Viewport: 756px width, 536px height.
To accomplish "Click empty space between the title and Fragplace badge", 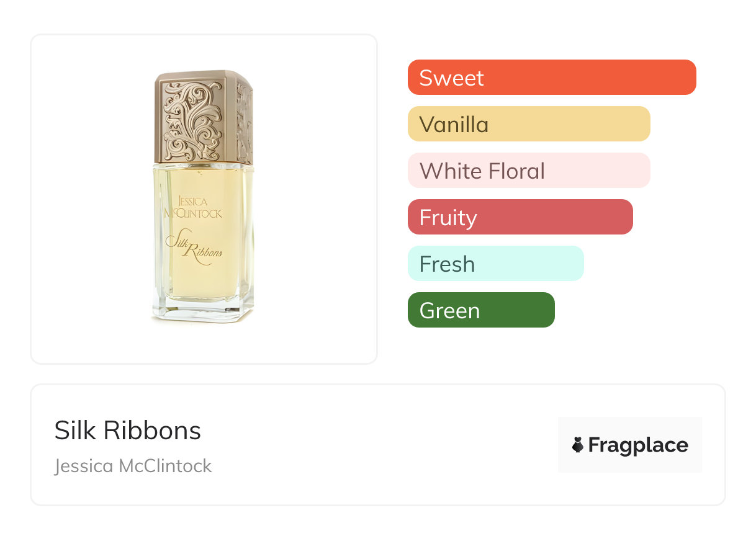I will pyautogui.click(x=385, y=445).
